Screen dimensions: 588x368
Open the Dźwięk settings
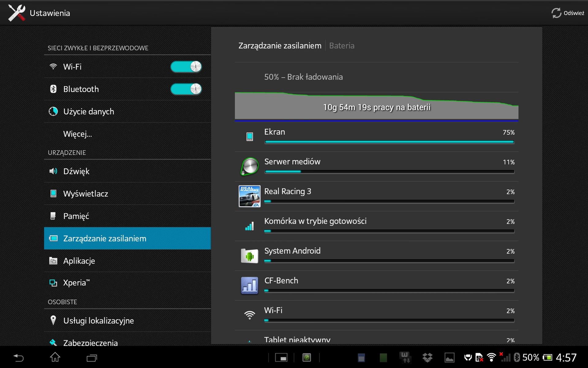coord(76,171)
